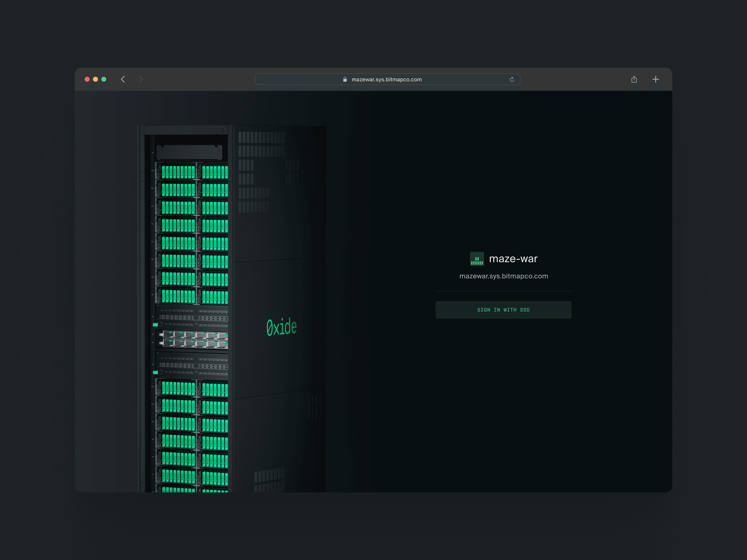Screen dimensions: 747x560
Task: Maximize the window with green button
Action: coord(104,79)
